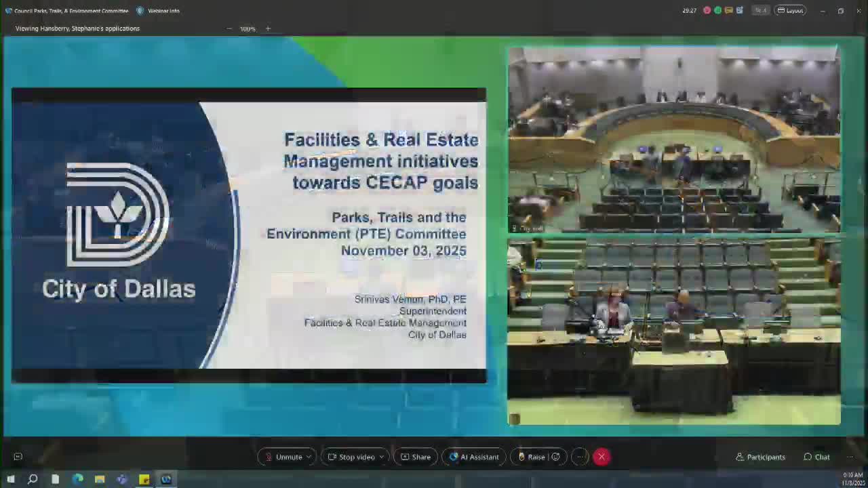Open the Webinar info tab
The image size is (868, 488).
coord(159,11)
